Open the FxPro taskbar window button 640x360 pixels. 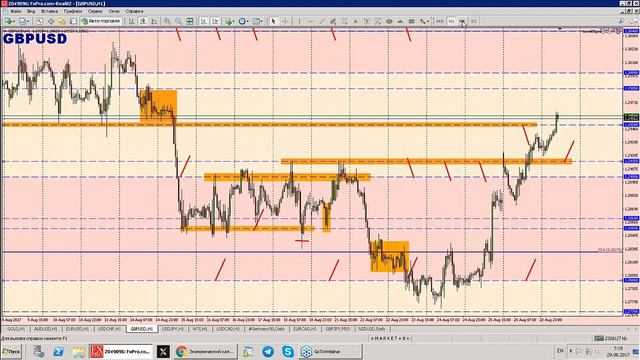(120, 351)
